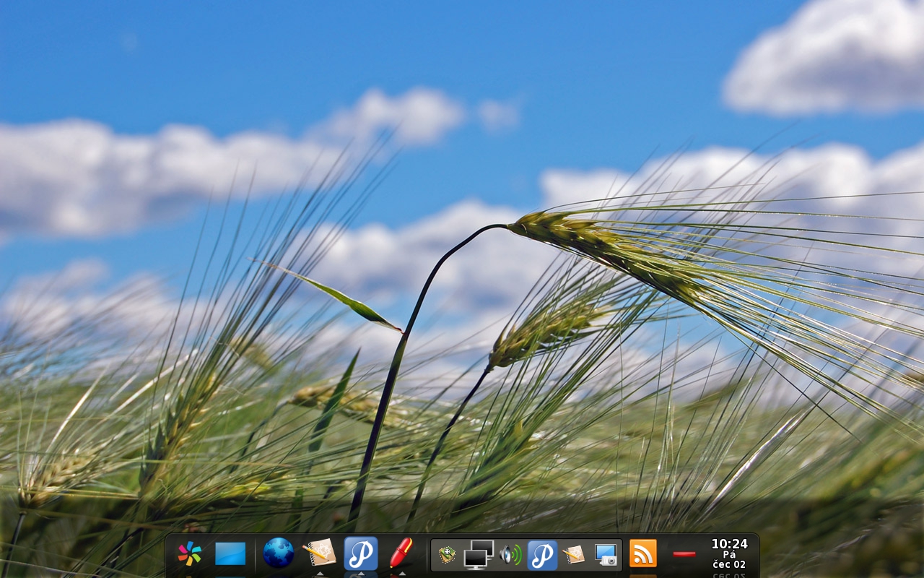Viewport: 924px width, 578px height.
Task: Click the date text 'čec 02'
Action: [x=729, y=564]
